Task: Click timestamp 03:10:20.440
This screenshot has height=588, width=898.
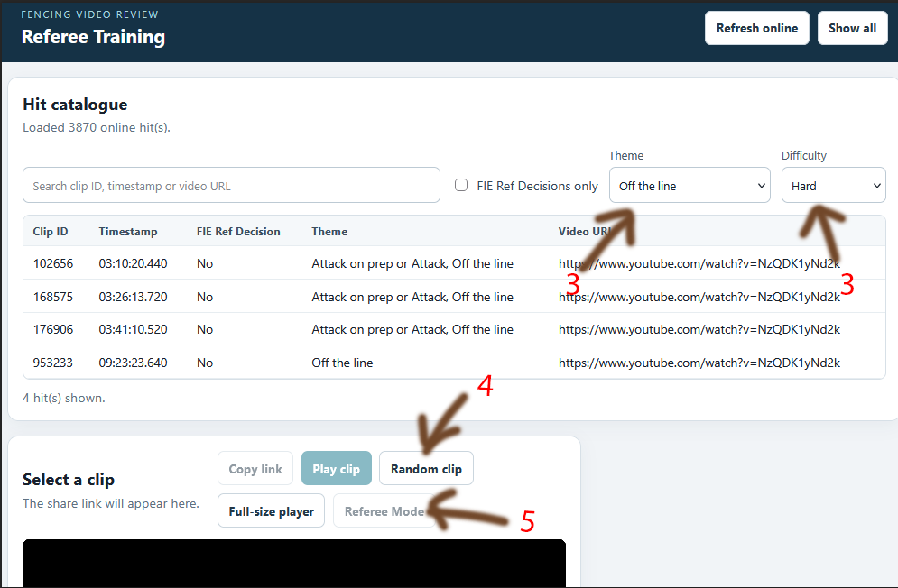Action: (133, 263)
